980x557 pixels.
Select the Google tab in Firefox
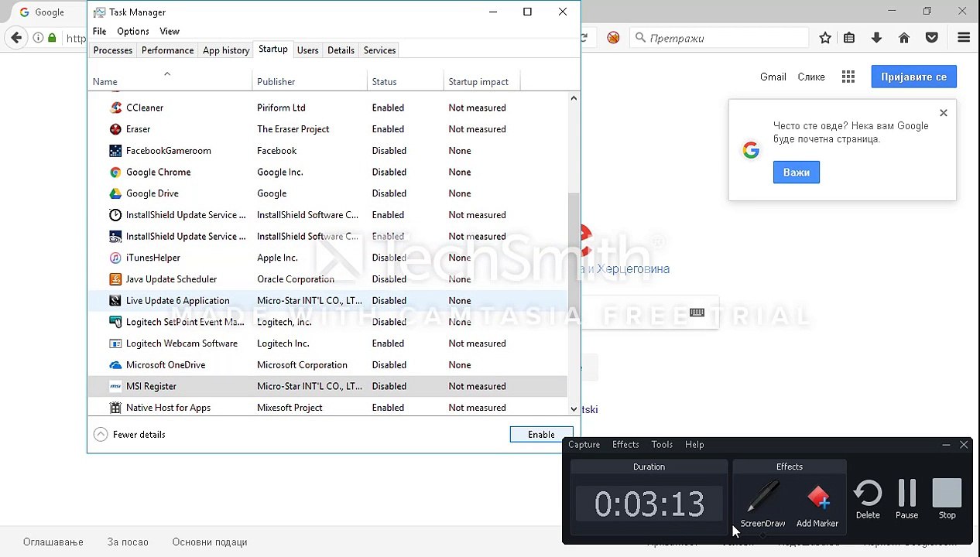pyautogui.click(x=48, y=12)
